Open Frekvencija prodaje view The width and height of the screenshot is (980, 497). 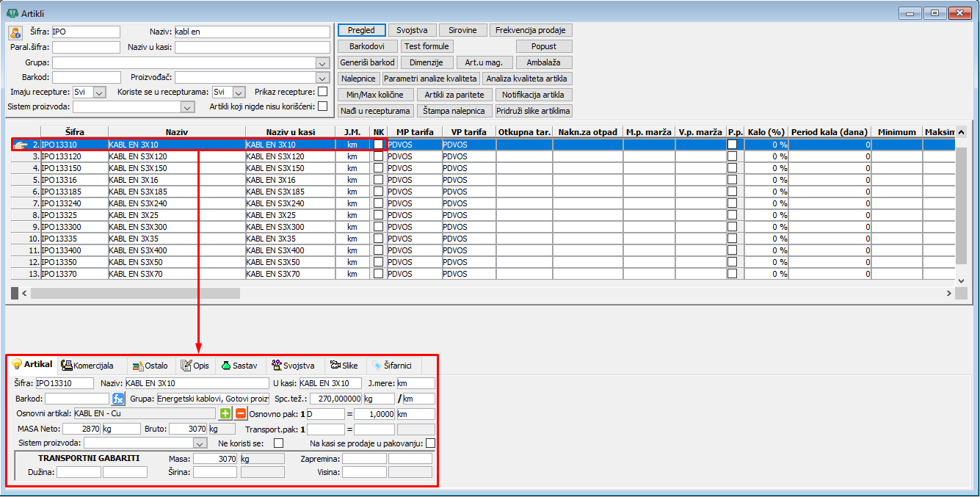pos(530,30)
